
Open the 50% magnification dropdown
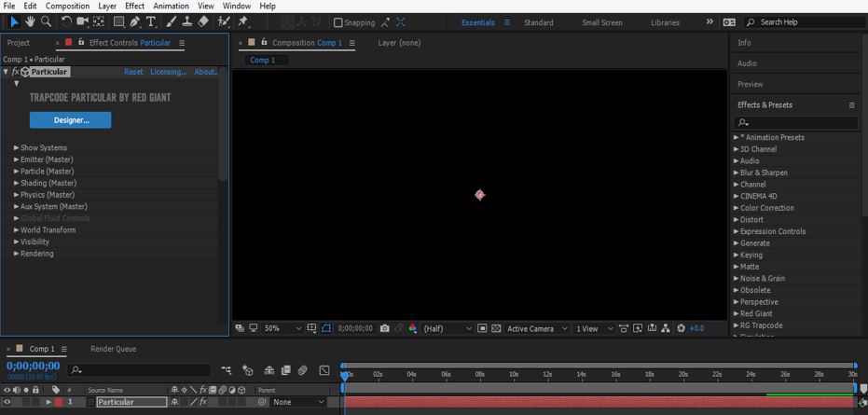(x=282, y=328)
